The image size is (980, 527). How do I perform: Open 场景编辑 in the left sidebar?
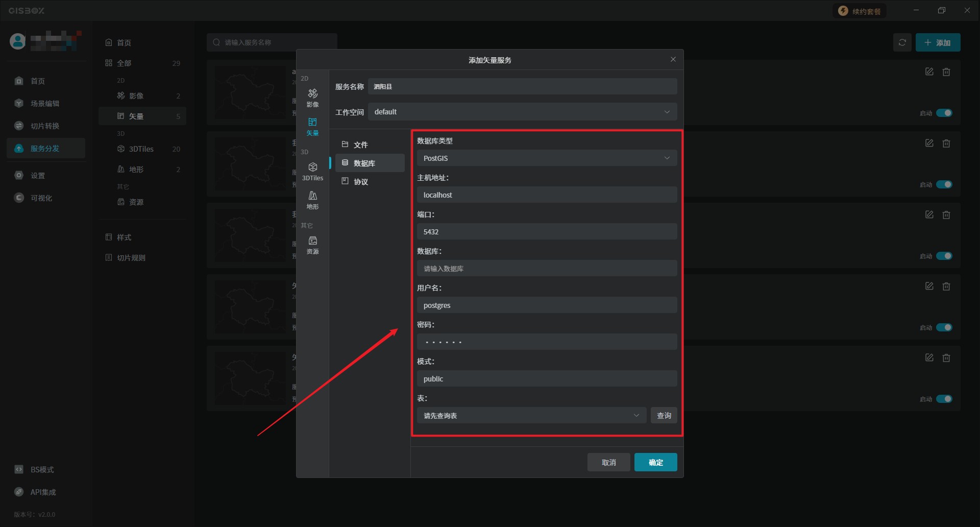44,104
